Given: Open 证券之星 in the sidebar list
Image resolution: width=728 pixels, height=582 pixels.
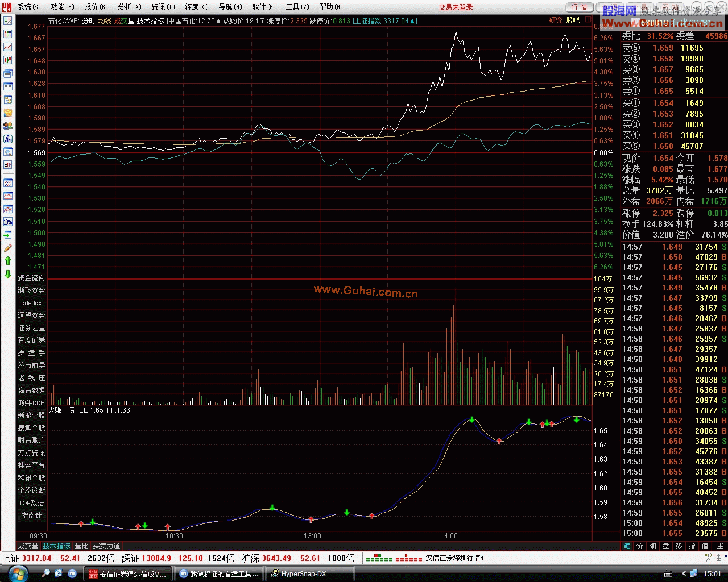Looking at the screenshot, I should 31,328.
